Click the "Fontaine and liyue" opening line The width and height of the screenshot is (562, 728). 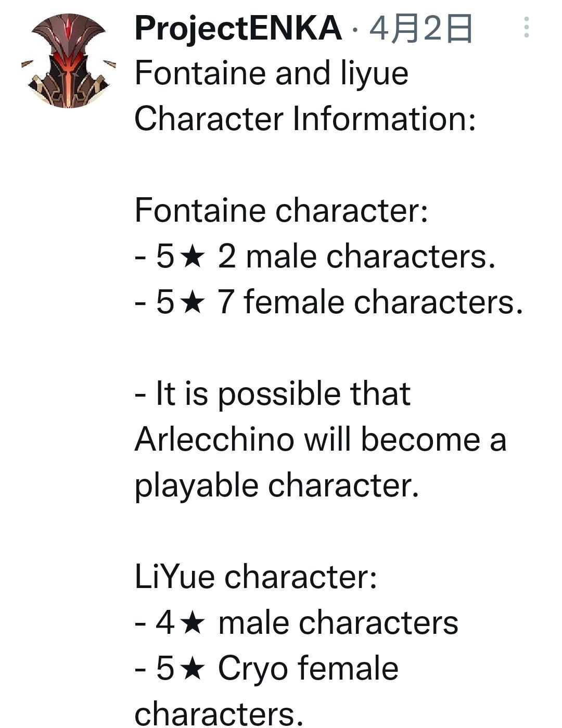pos(271,73)
